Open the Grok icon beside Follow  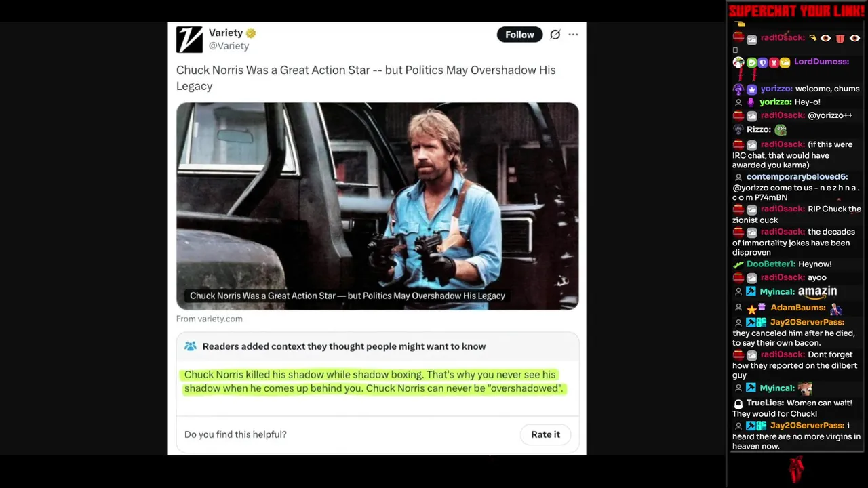pos(555,35)
